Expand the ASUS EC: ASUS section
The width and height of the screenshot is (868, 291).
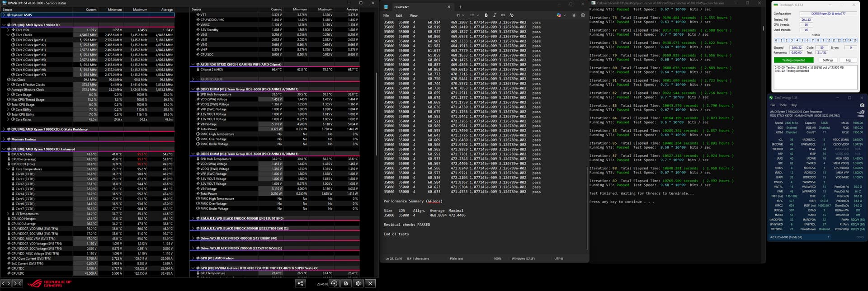193,80
